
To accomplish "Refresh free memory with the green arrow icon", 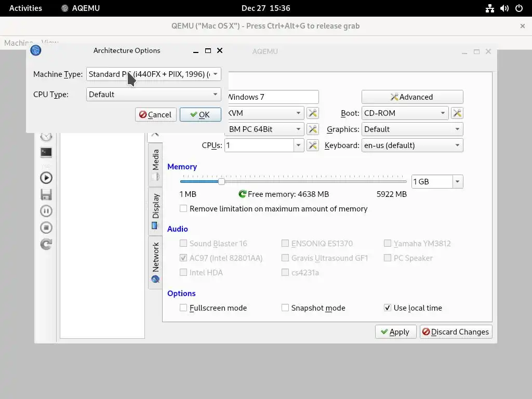I will click(242, 194).
